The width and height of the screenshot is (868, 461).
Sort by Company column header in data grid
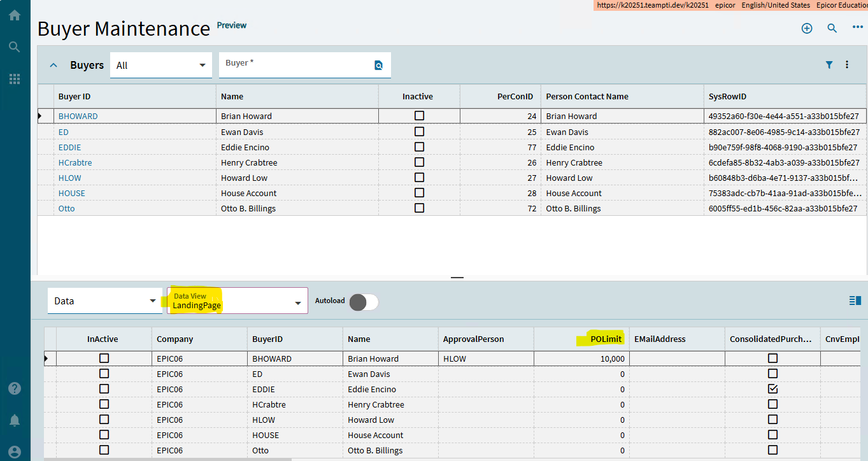[199, 339]
